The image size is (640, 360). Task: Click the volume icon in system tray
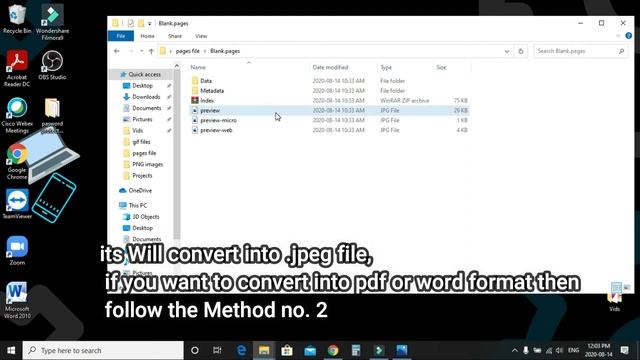click(x=560, y=350)
